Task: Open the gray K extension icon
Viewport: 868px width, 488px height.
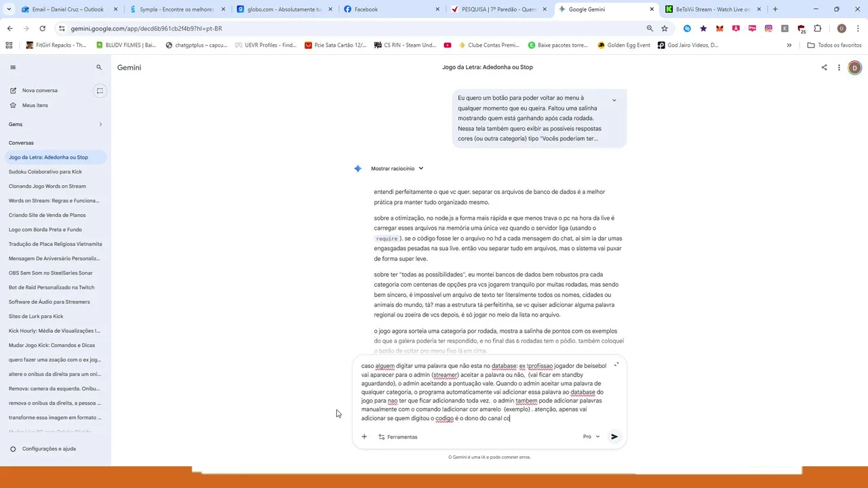Action: (x=785, y=28)
